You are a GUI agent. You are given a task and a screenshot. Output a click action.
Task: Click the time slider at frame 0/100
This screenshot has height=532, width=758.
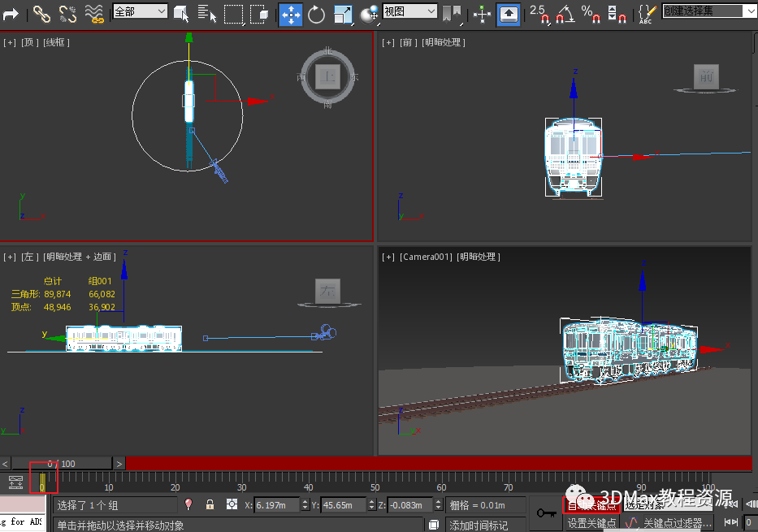[x=61, y=464]
